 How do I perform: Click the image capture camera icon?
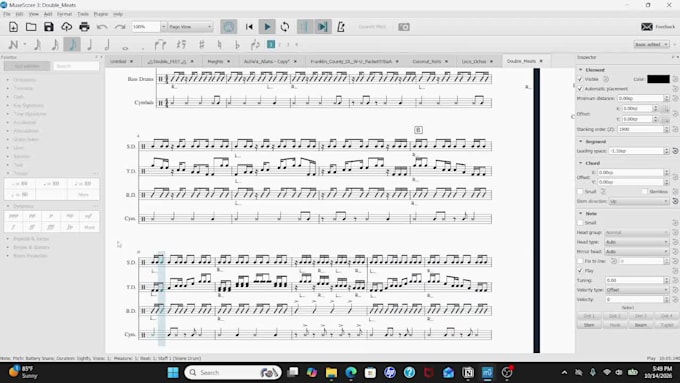tap(404, 27)
